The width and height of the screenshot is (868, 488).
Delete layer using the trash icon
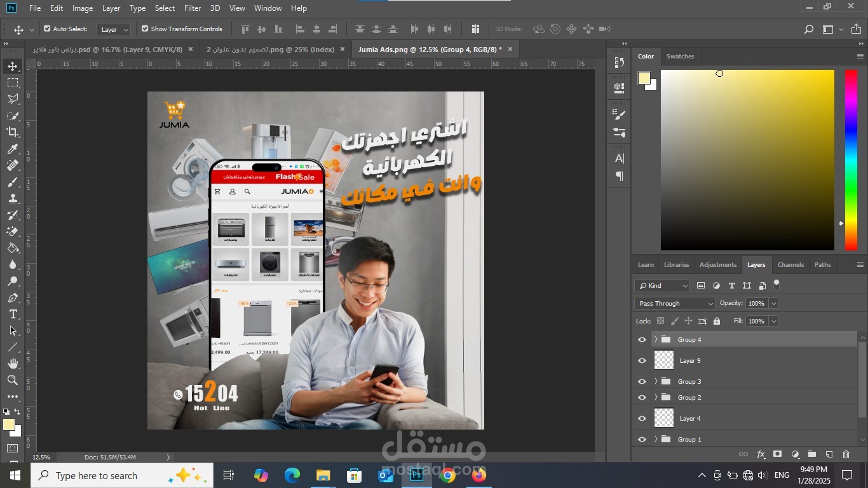coord(846,454)
